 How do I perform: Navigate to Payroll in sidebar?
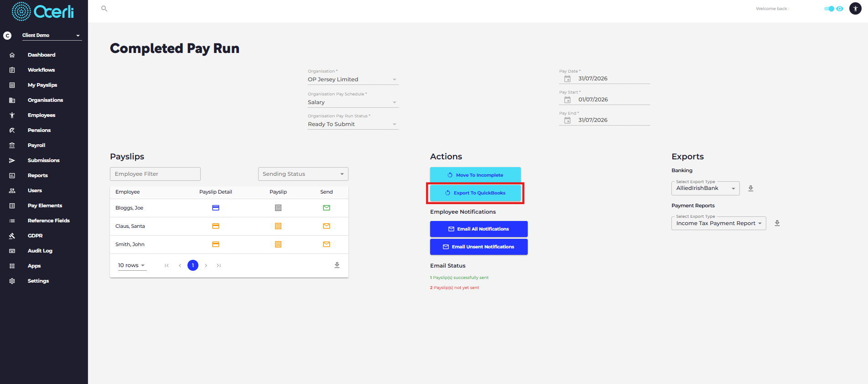36,145
